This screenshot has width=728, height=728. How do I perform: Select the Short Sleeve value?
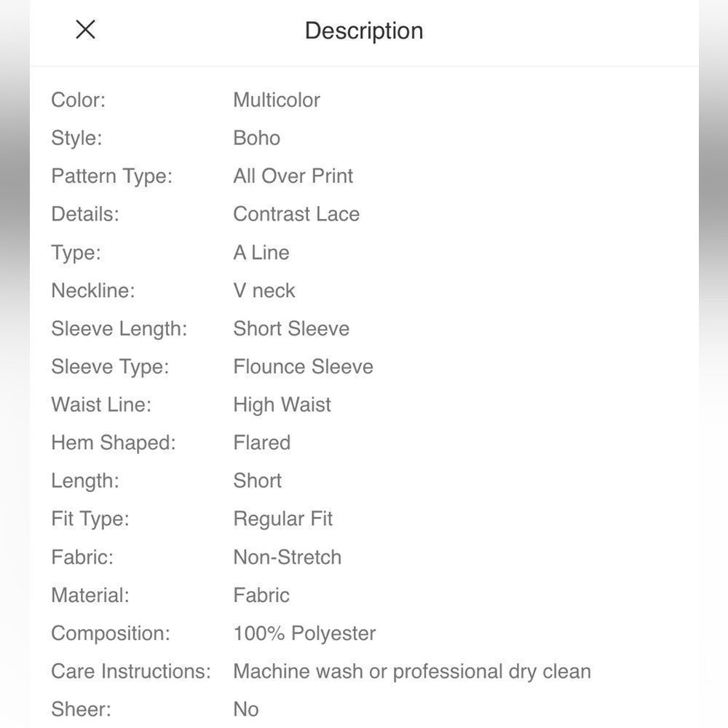[x=291, y=328]
